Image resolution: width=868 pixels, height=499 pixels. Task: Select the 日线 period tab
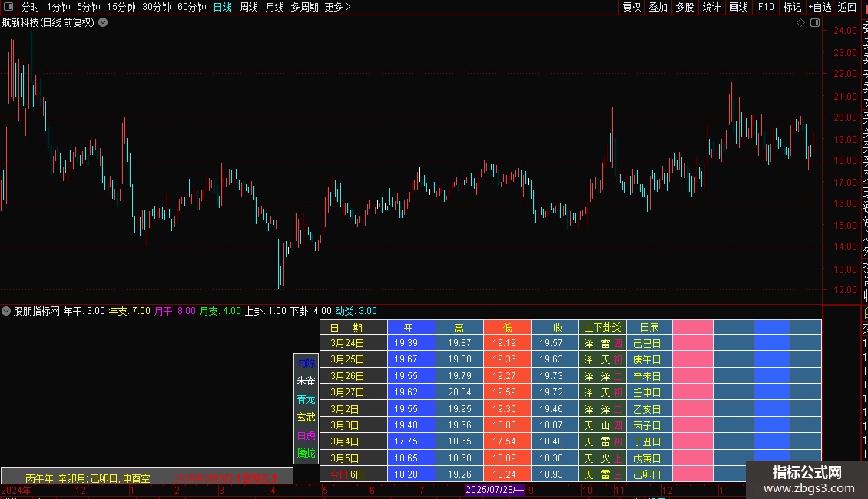tap(223, 7)
